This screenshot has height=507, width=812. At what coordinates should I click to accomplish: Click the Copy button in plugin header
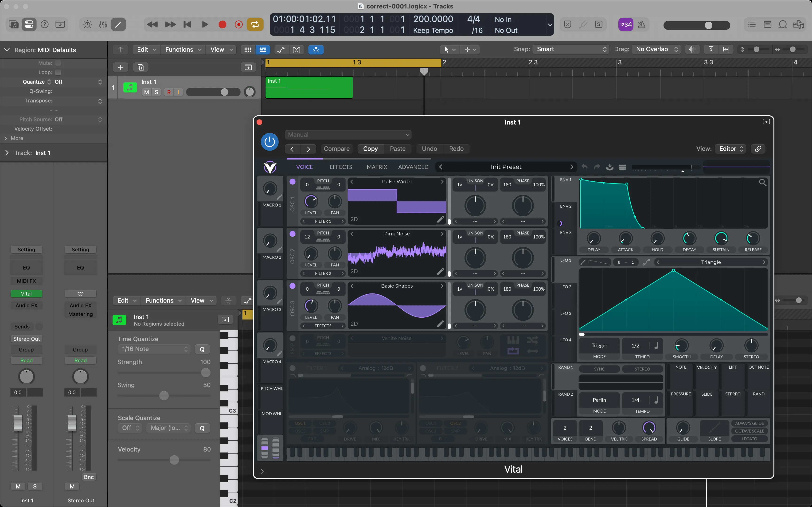pos(371,149)
